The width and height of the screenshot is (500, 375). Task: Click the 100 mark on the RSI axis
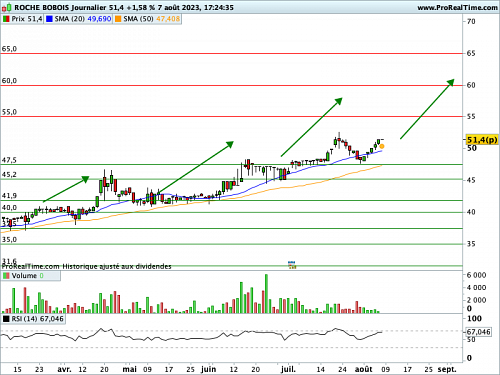coord(474,319)
